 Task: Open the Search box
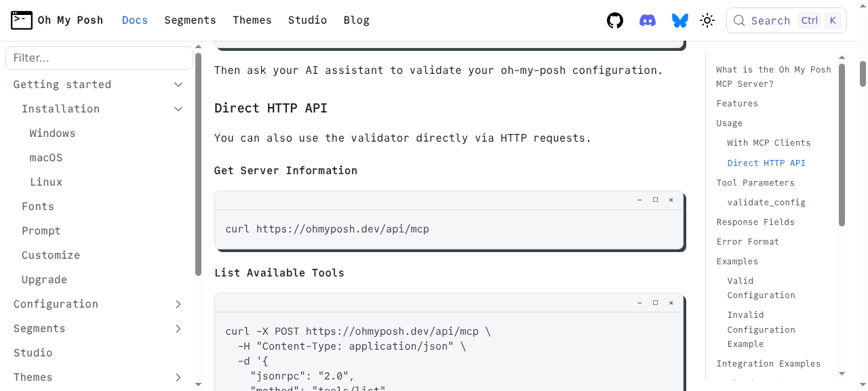(787, 20)
